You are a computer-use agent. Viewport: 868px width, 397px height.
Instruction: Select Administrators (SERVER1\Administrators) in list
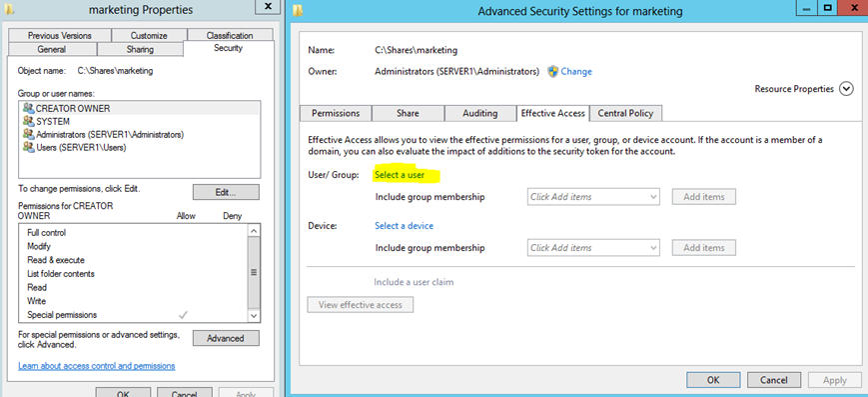pos(140,134)
